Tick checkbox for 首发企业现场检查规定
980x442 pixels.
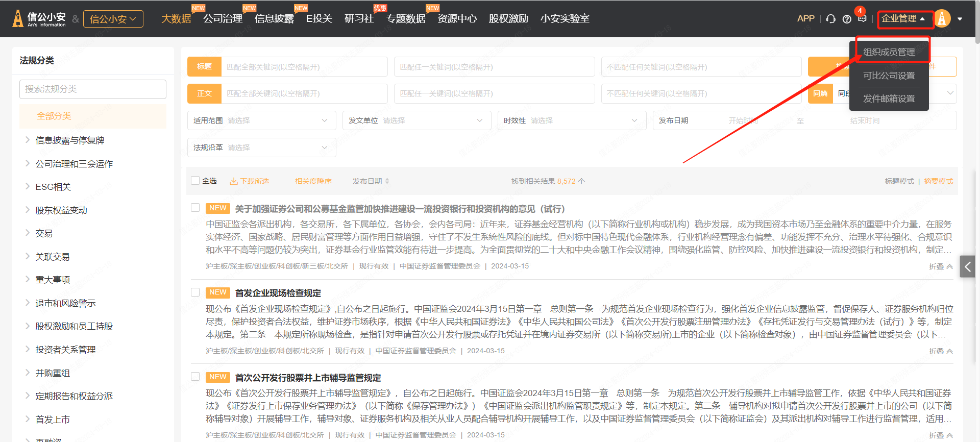pos(195,292)
